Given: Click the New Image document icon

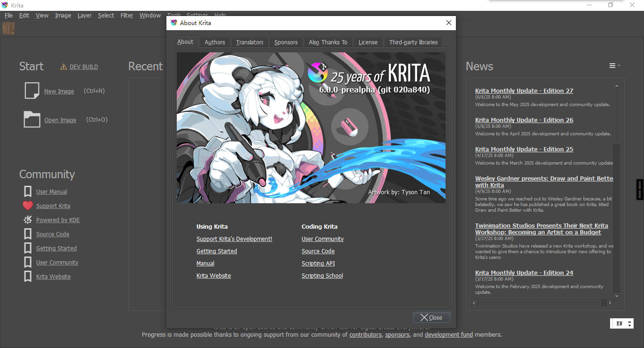Looking at the screenshot, I should click(32, 91).
